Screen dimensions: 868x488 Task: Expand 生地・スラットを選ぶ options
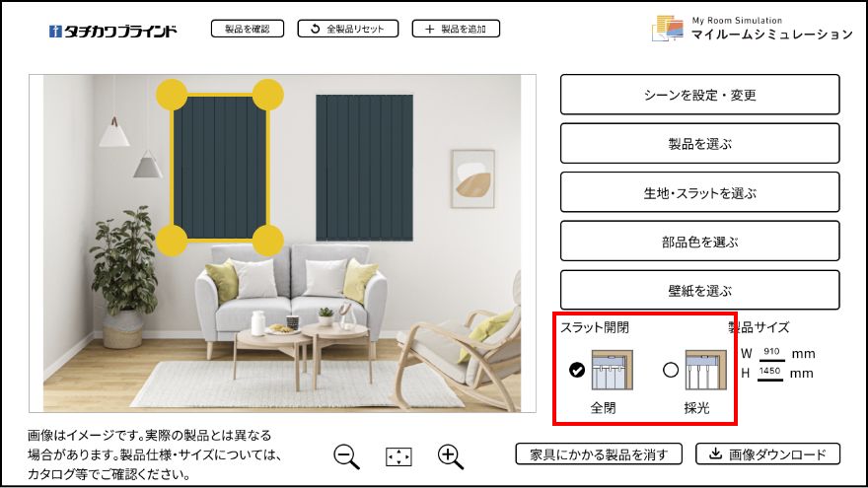[699, 192]
